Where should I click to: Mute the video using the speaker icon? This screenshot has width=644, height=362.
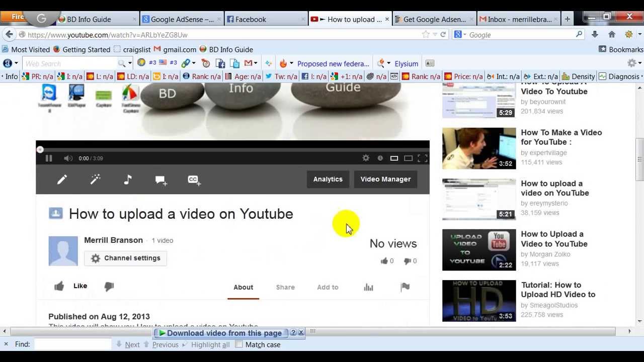68,158
